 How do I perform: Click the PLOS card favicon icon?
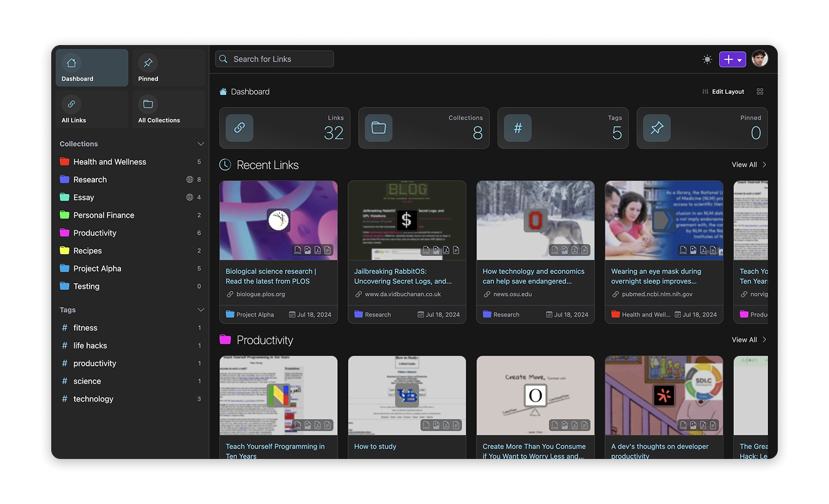(278, 220)
